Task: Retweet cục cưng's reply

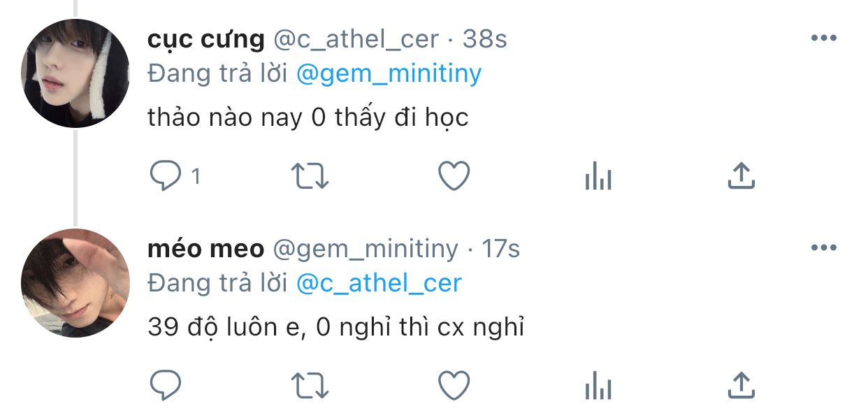Action: (310, 177)
